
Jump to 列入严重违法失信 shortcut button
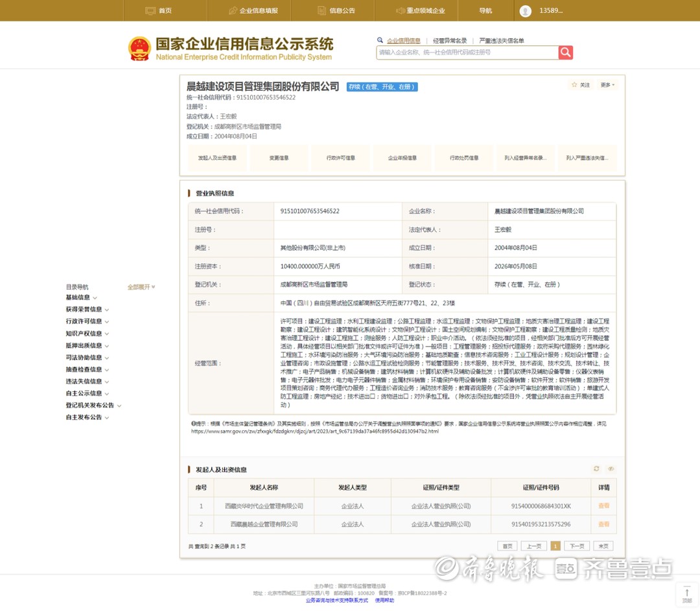coord(587,158)
